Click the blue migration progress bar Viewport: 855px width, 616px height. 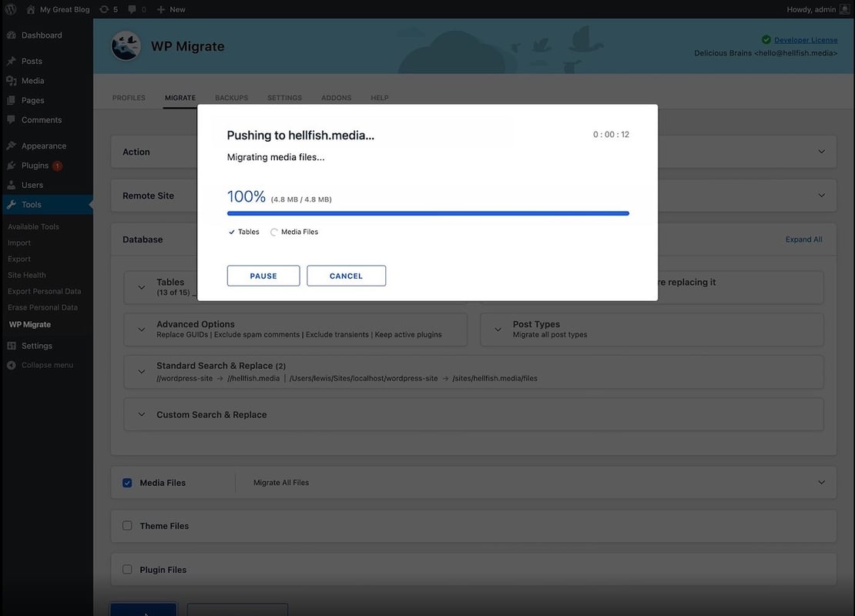tap(427, 213)
